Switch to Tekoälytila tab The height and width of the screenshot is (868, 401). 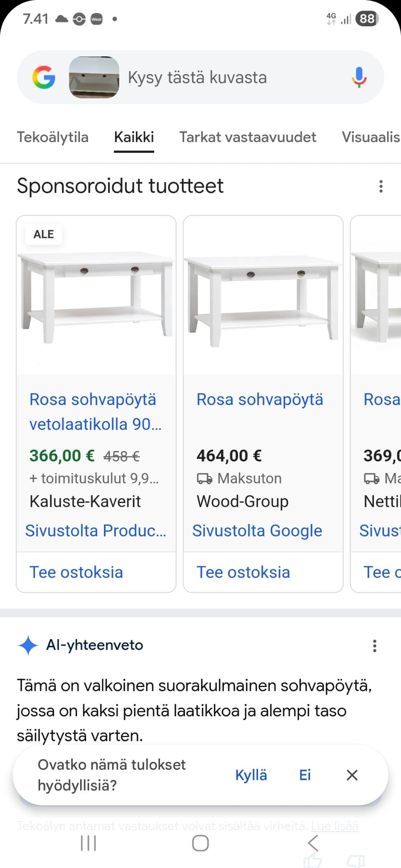[x=53, y=137]
